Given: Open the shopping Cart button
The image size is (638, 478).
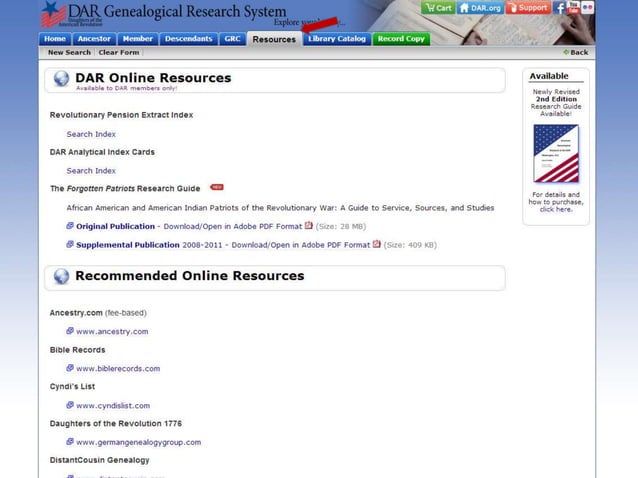Looking at the screenshot, I should pos(438,8).
